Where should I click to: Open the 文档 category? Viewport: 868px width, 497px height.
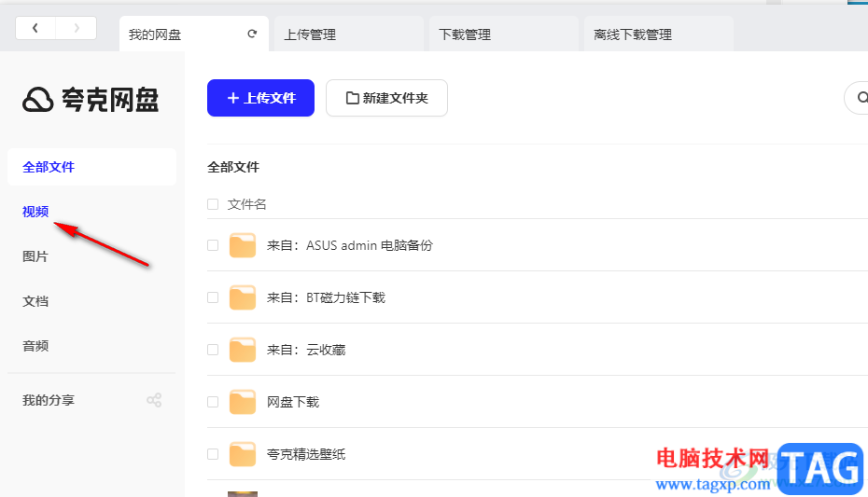click(35, 301)
